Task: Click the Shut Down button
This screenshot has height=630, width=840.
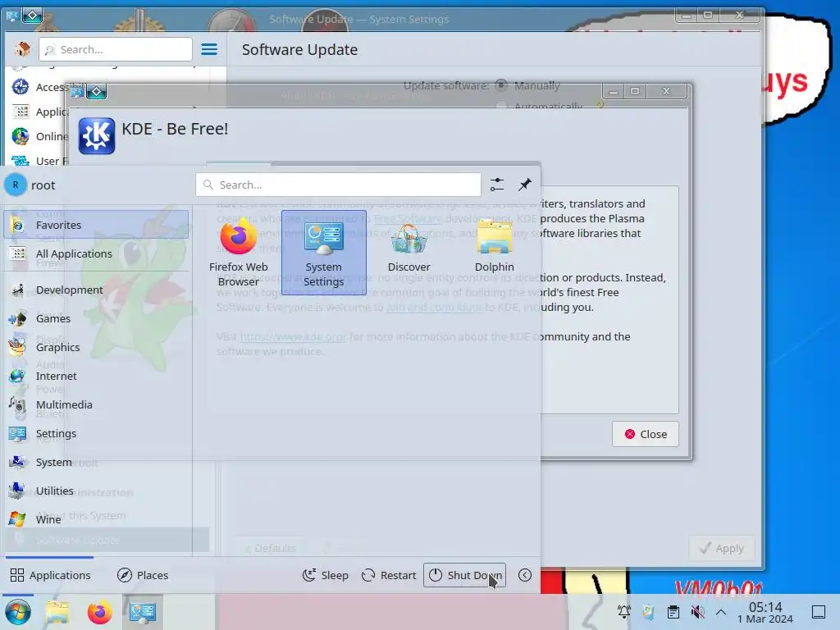Action: point(464,575)
